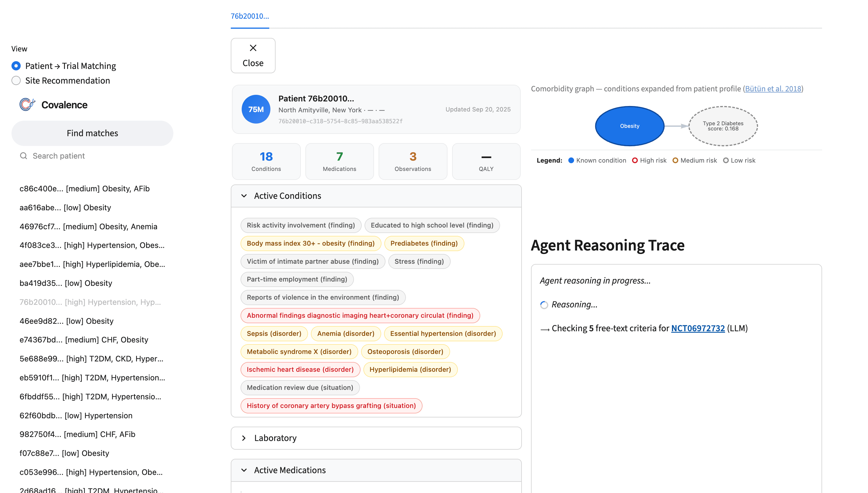The image size is (868, 493).
Task: Select patient 46976cf7... Obesity, Anemia
Action: click(x=88, y=226)
